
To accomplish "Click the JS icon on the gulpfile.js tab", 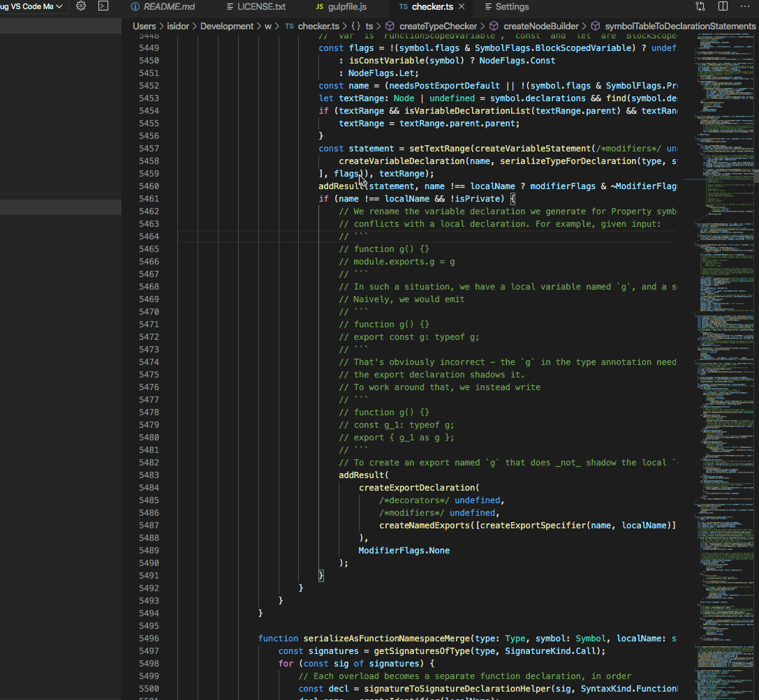I will pyautogui.click(x=320, y=7).
